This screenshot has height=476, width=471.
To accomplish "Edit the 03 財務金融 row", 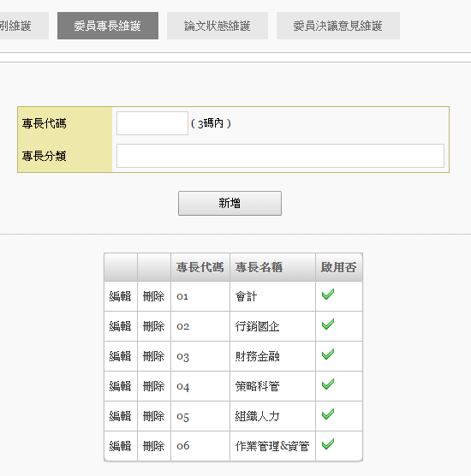I will pyautogui.click(x=120, y=356).
